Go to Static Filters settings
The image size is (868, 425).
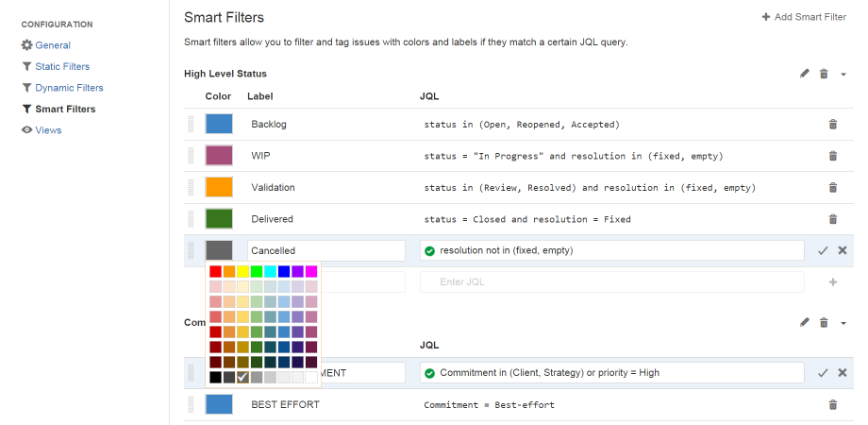pos(62,66)
